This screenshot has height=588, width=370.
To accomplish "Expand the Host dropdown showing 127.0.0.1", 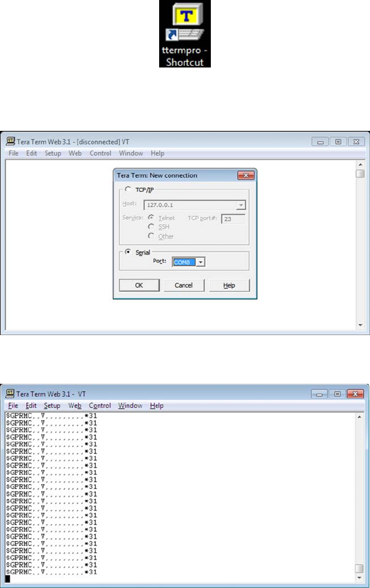I will point(241,205).
